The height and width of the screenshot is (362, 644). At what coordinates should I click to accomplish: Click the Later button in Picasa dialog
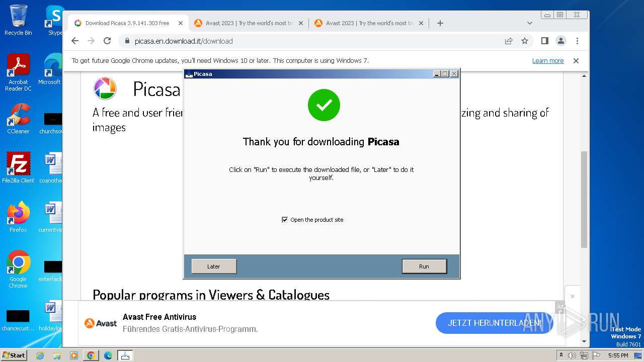(214, 266)
